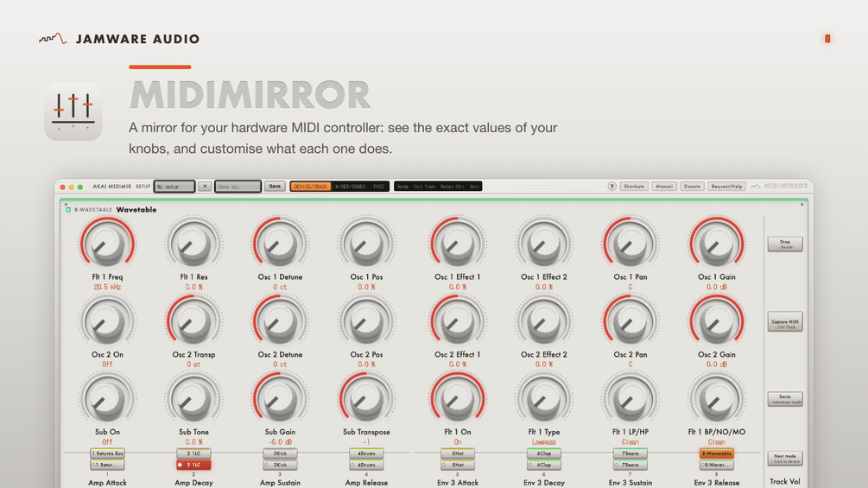The height and width of the screenshot is (488, 868).
Task: Click the Osc 2 Effect 2 knob
Action: (543, 321)
